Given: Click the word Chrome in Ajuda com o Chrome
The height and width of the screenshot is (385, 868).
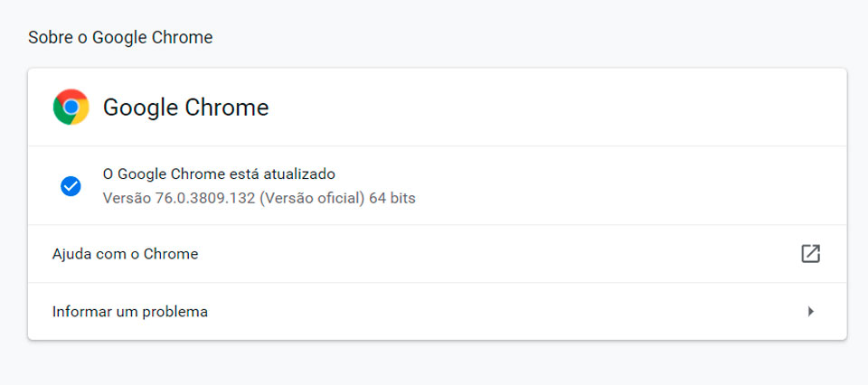Looking at the screenshot, I should click(x=171, y=254).
